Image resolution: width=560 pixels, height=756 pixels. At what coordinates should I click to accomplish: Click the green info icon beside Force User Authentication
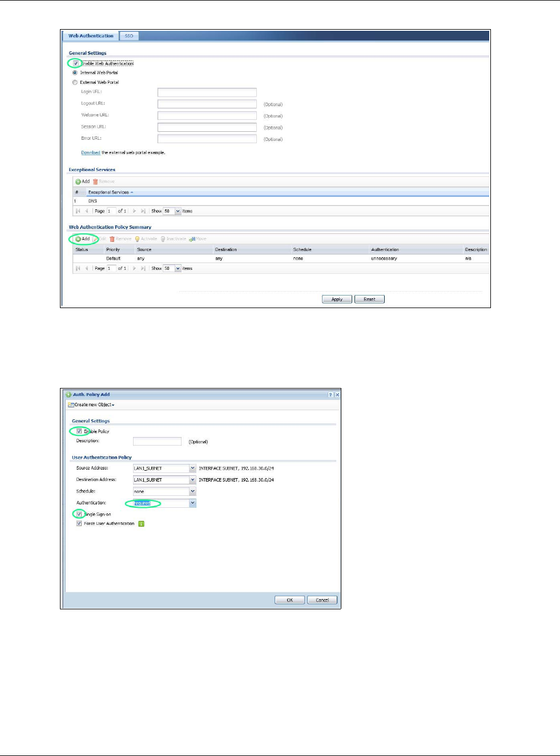point(142,524)
